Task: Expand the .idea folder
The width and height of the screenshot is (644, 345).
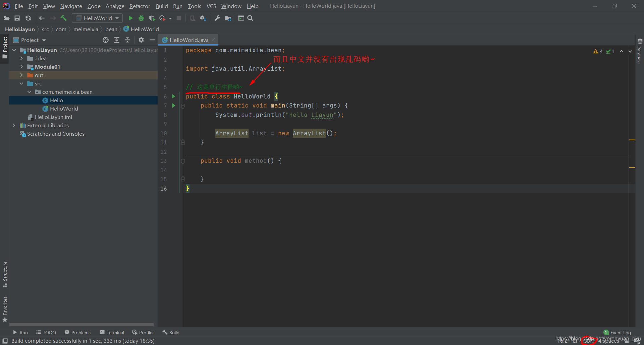Action: (21, 58)
